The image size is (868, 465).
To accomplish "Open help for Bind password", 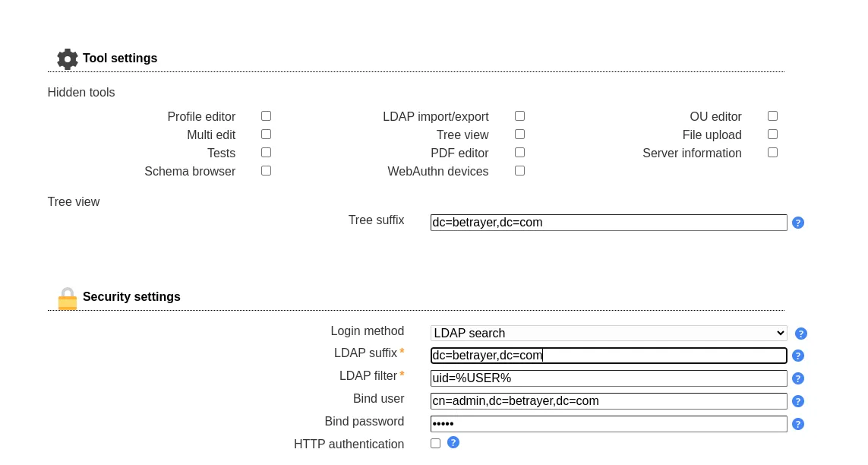I will [798, 424].
